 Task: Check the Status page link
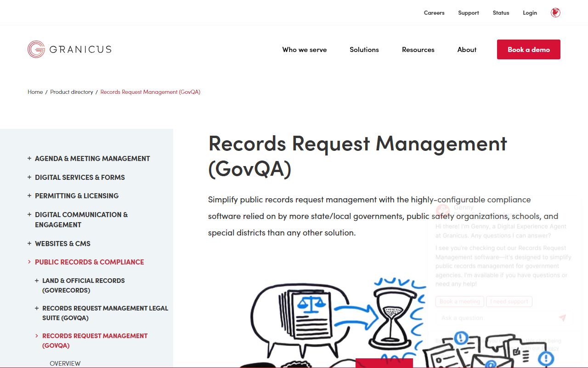coord(501,13)
